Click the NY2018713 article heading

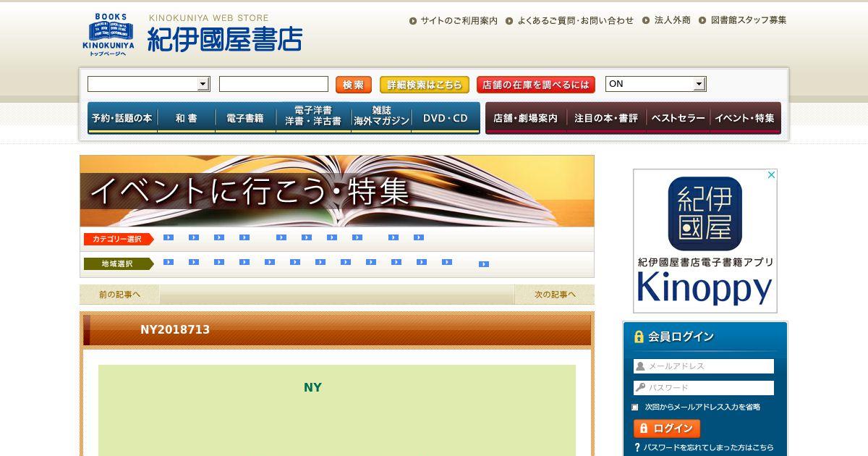click(175, 329)
